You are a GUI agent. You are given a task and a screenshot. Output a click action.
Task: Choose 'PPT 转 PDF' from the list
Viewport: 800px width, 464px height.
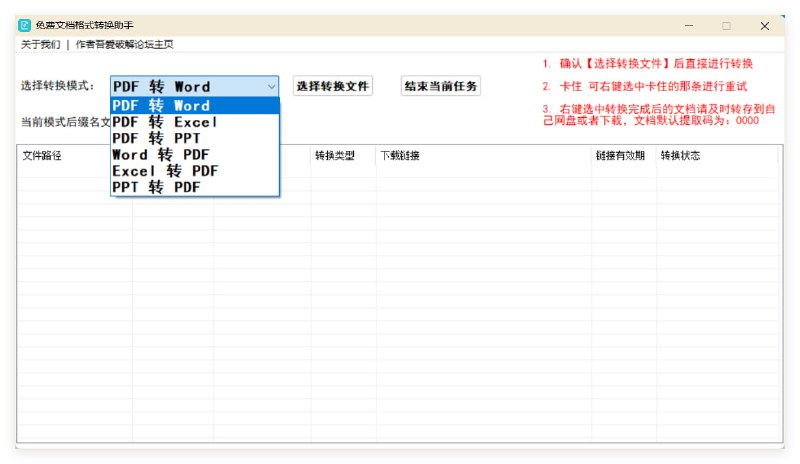tap(195, 187)
